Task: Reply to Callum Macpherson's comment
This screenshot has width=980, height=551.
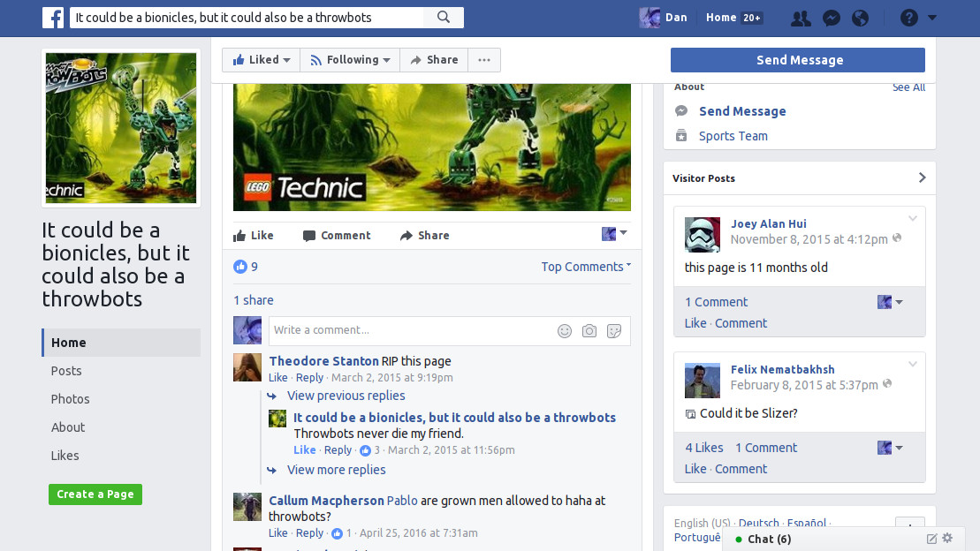Action: [309, 532]
